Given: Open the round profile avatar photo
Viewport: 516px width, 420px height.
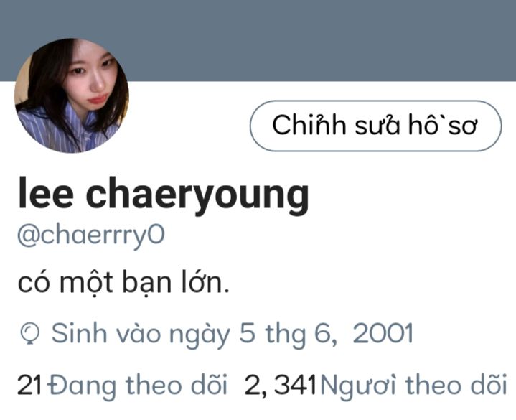Looking at the screenshot, I should [72, 95].
